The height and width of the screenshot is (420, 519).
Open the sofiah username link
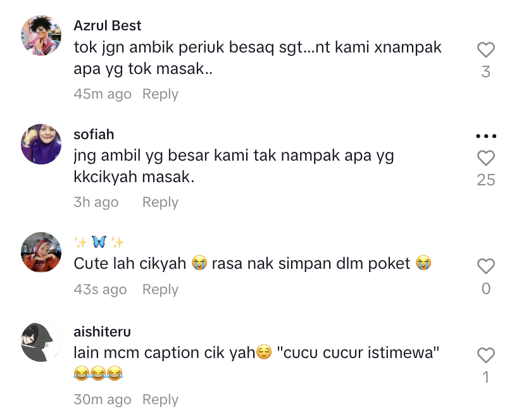click(94, 134)
